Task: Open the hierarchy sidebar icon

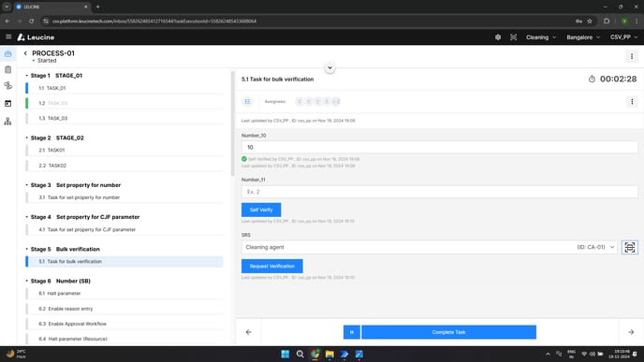Action: 8,121
